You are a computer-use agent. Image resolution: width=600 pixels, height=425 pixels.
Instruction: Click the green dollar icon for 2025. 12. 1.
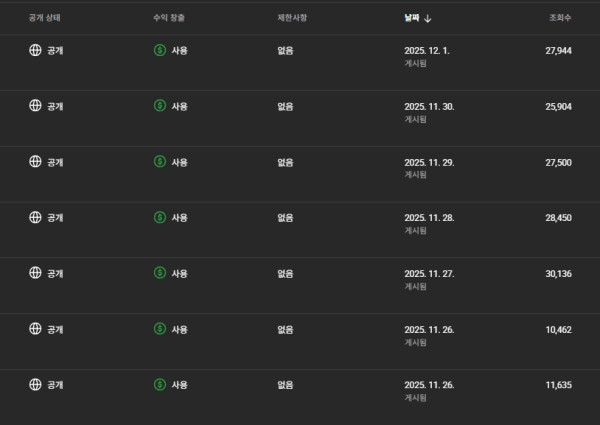159,49
